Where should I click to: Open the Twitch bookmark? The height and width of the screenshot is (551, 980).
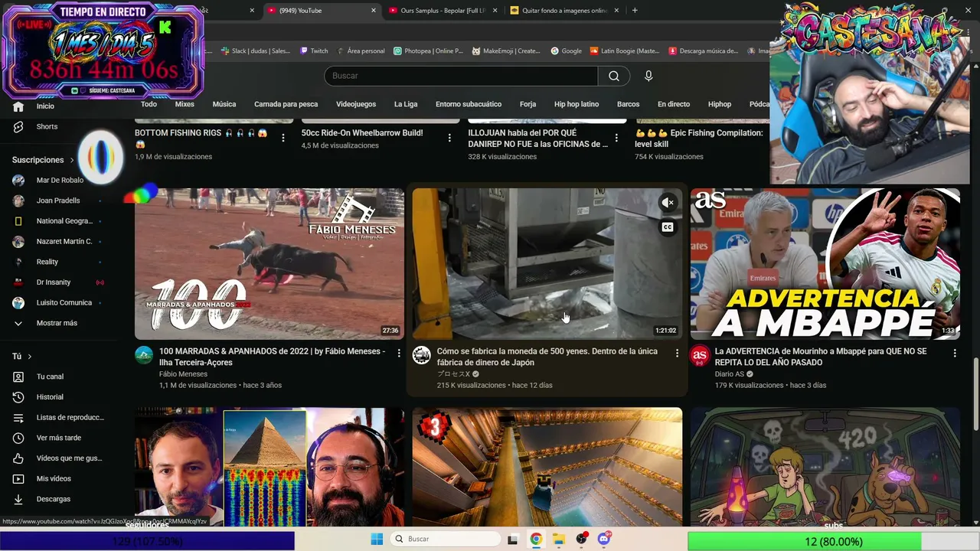314,51
